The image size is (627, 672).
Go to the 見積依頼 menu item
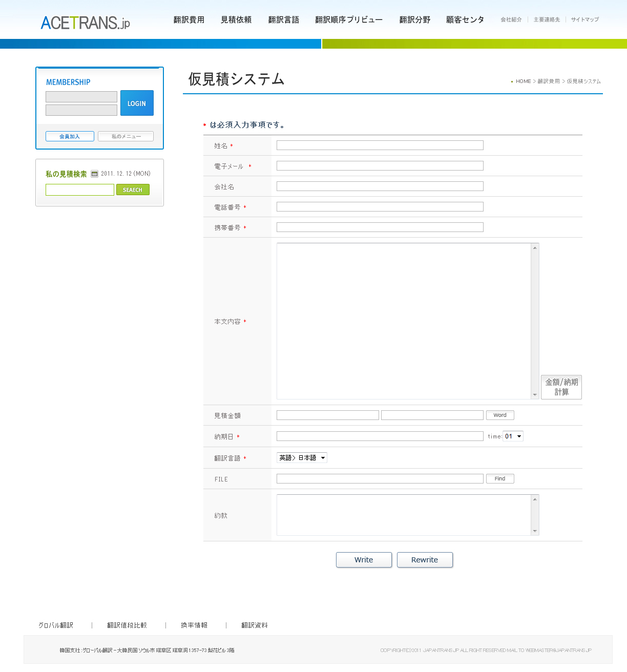click(x=236, y=20)
